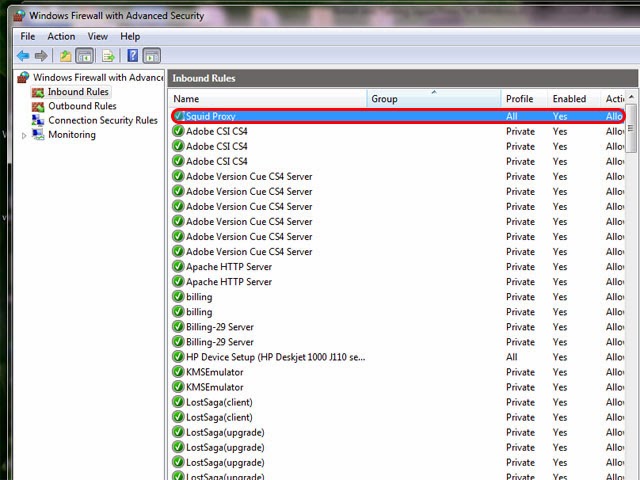Select the Squid Proxy rule
This screenshot has width=640, height=480.
click(x=398, y=116)
